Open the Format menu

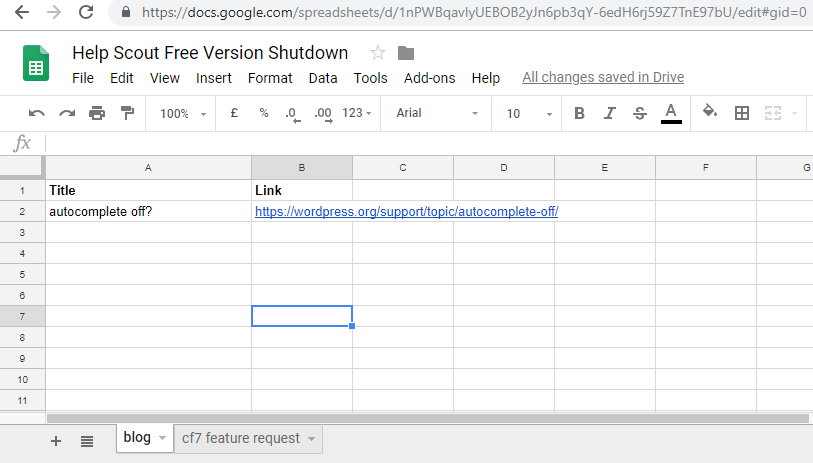coord(270,78)
